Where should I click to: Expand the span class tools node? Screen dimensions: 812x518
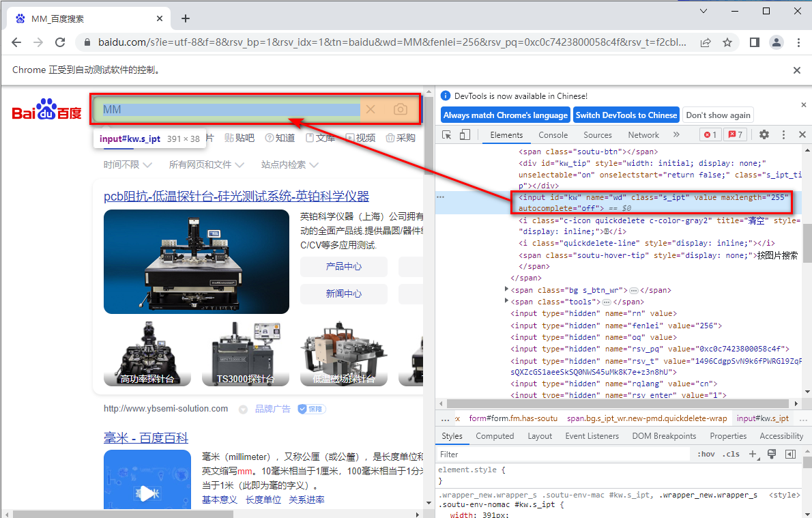click(x=506, y=301)
